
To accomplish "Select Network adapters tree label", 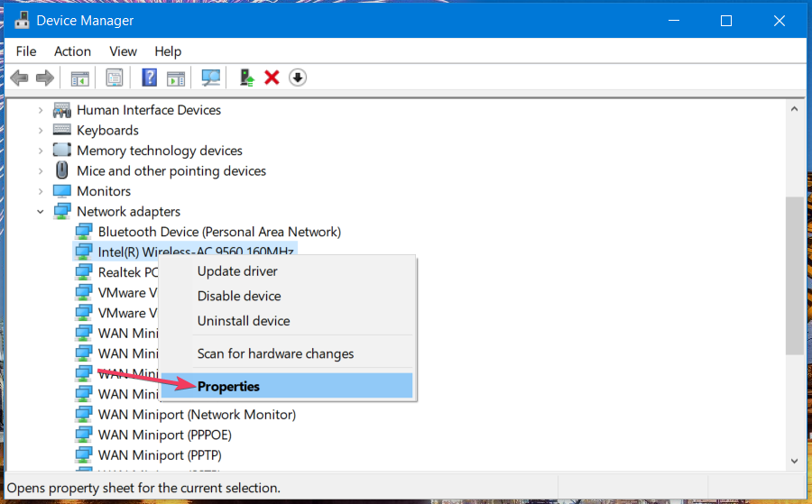I will 128,211.
